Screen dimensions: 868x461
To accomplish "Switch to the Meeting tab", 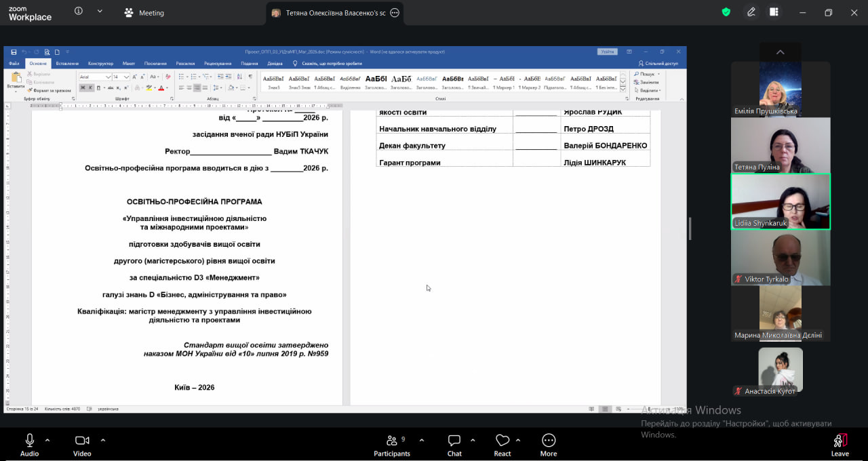I will [x=144, y=13].
